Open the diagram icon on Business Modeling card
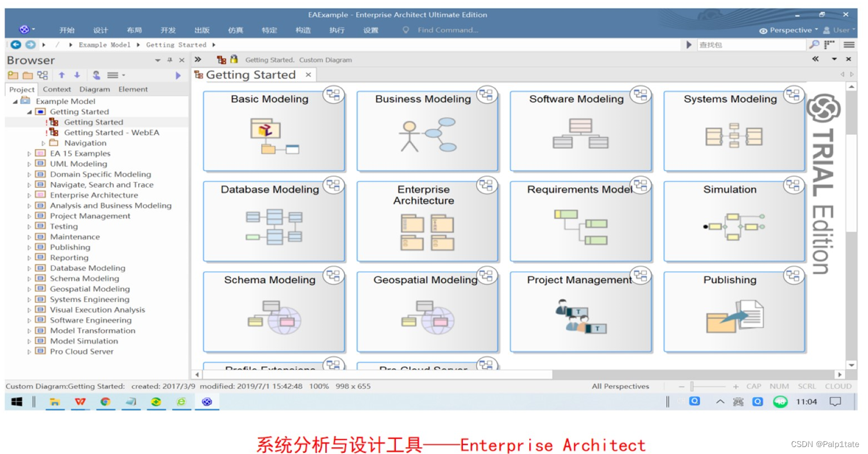Viewport: 868px width, 454px height. 487,95
